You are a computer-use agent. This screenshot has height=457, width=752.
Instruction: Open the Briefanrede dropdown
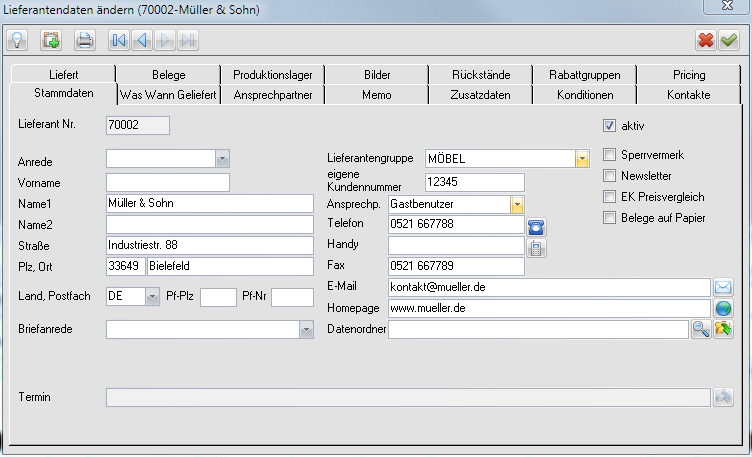coord(306,330)
